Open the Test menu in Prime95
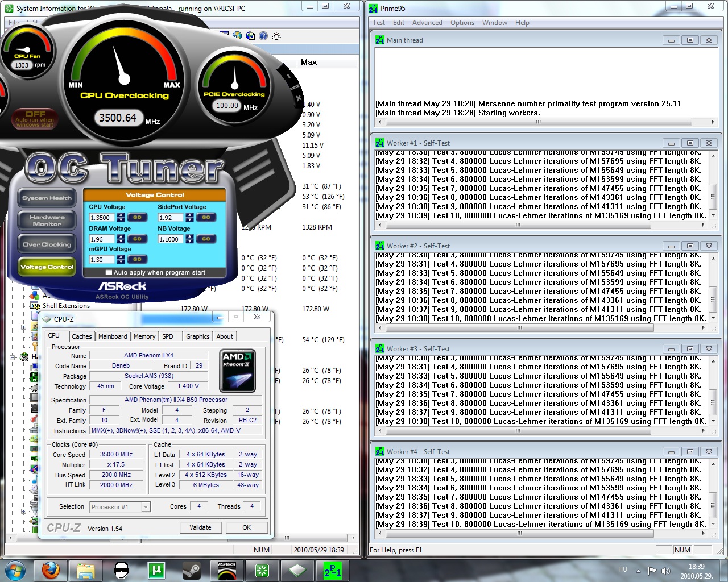The height and width of the screenshot is (582, 728). (x=379, y=23)
